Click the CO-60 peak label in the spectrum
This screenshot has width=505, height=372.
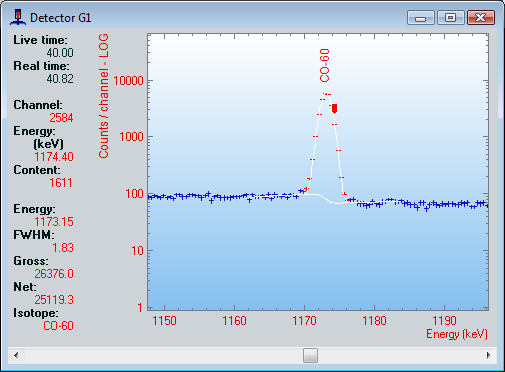click(324, 65)
